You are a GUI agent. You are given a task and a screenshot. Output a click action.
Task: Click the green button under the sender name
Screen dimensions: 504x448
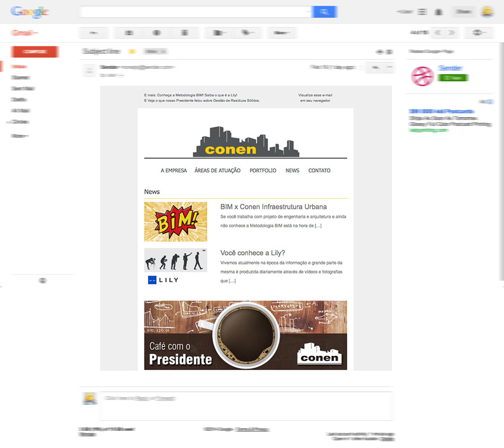point(452,78)
